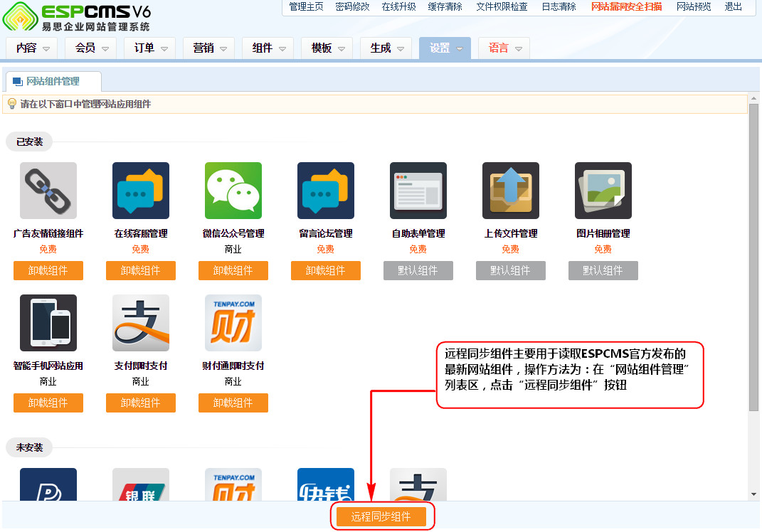762x532 pixels.
Task: Click 商业 under 智能手机网站应用
Action: click(48, 381)
